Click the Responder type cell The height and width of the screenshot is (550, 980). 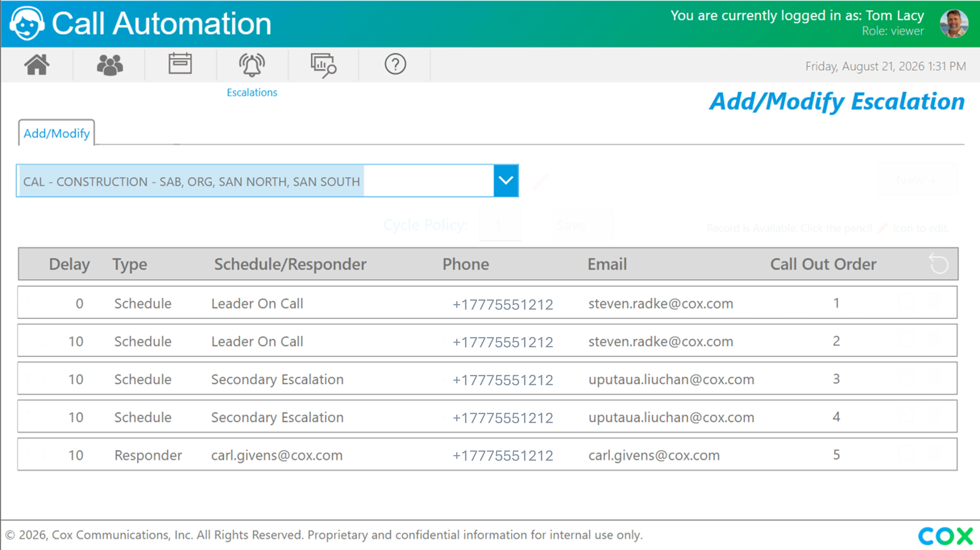click(x=148, y=456)
